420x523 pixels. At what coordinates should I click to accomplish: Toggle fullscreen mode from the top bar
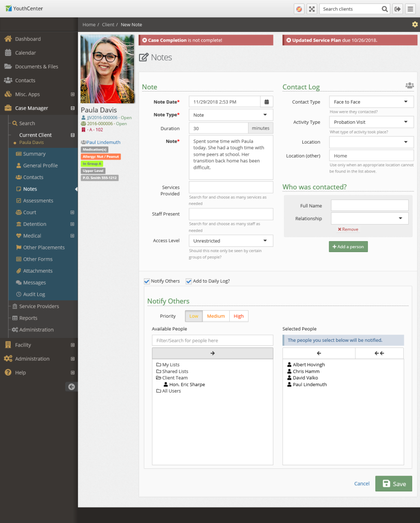[311, 9]
